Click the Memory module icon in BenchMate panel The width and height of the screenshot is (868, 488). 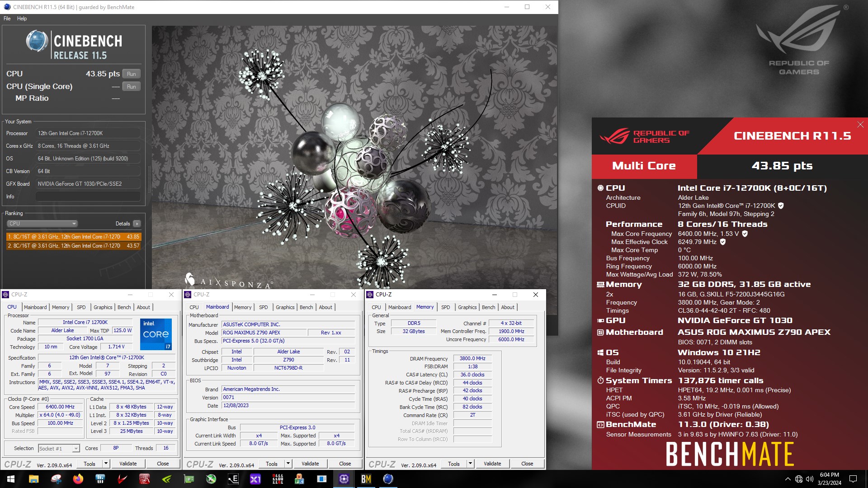600,285
